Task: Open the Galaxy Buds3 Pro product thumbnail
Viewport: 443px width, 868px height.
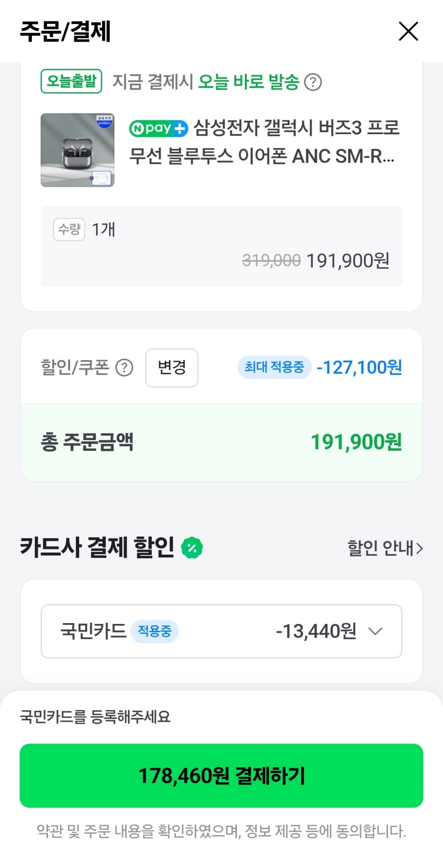Action: (77, 150)
